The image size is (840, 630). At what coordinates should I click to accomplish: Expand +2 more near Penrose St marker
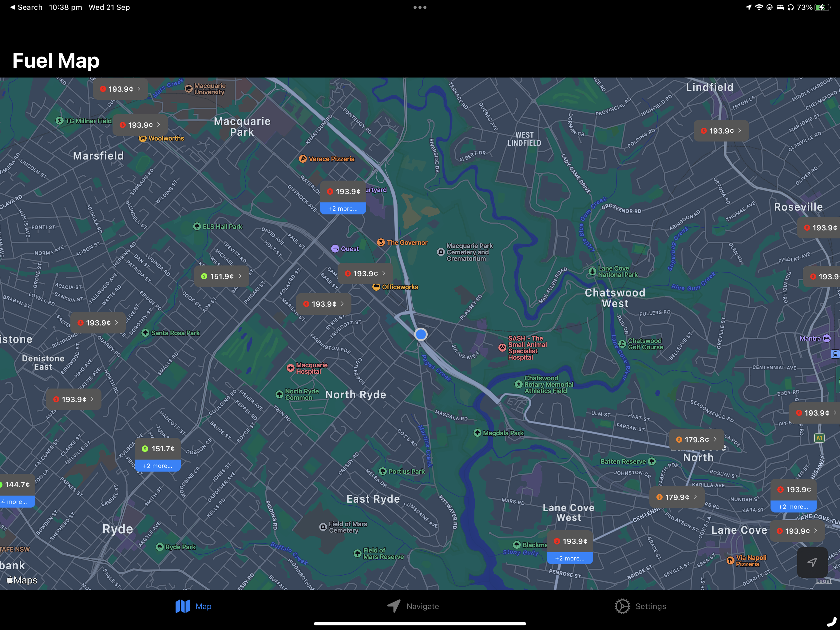pos(570,558)
